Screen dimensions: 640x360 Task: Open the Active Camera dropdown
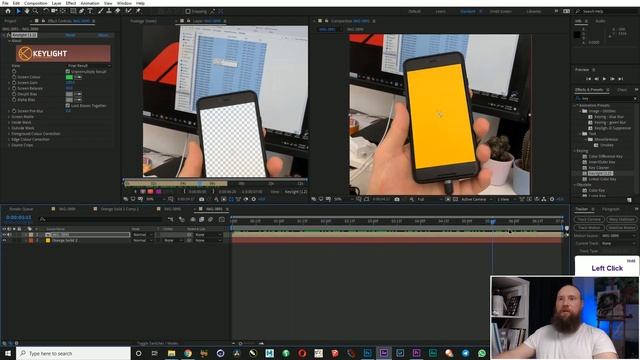click(x=477, y=199)
